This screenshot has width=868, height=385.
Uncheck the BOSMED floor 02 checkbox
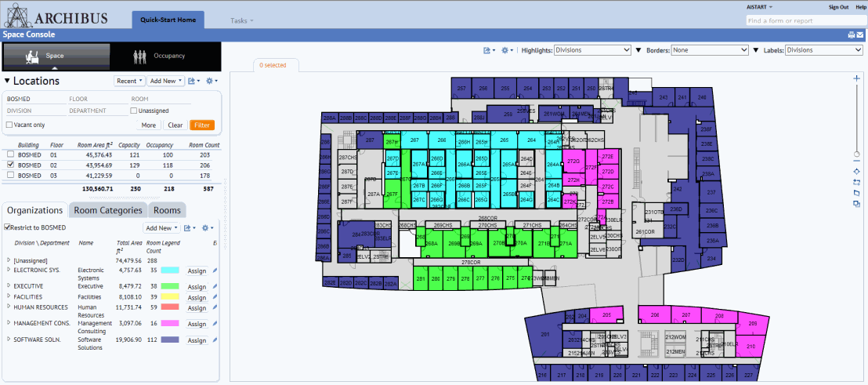pos(9,165)
